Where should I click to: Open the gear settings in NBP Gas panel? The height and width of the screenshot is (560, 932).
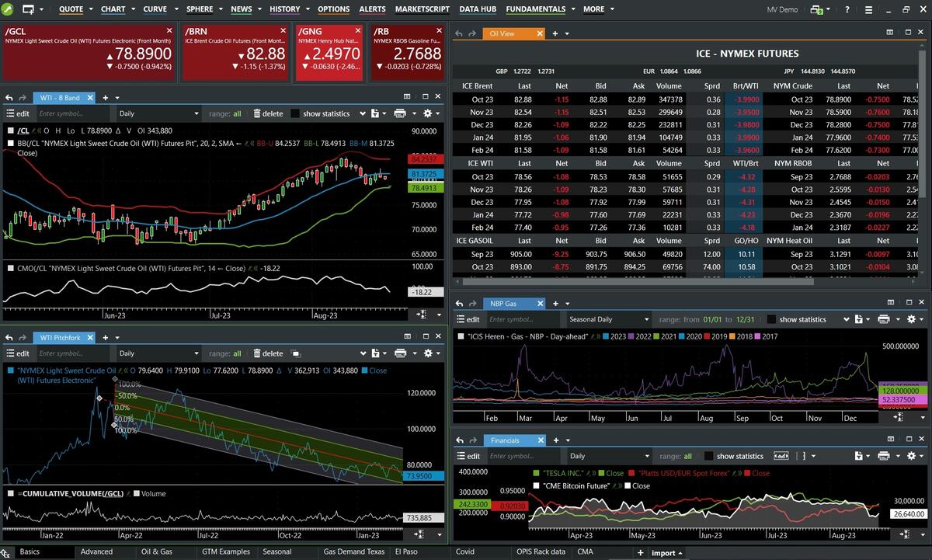pos(910,319)
